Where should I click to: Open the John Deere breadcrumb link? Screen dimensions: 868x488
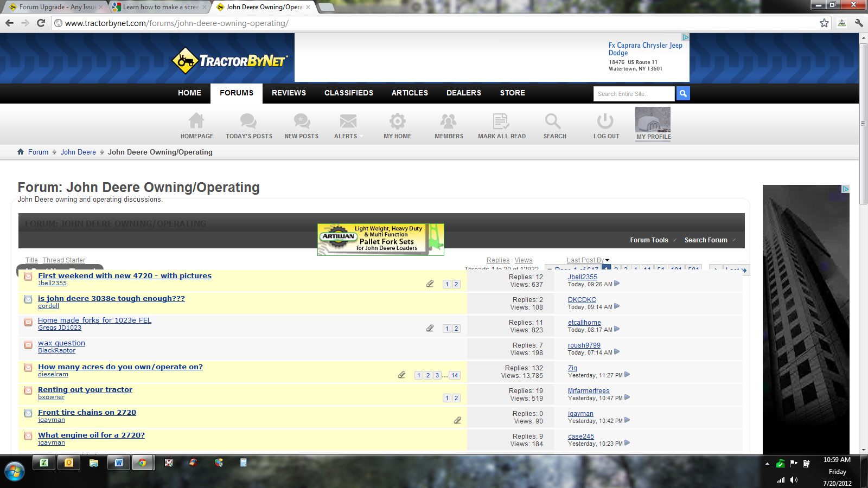click(78, 152)
